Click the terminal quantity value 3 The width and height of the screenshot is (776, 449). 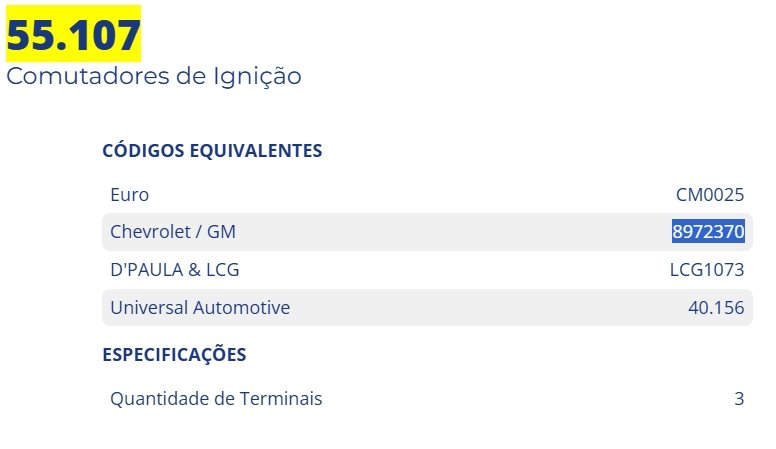pos(739,399)
